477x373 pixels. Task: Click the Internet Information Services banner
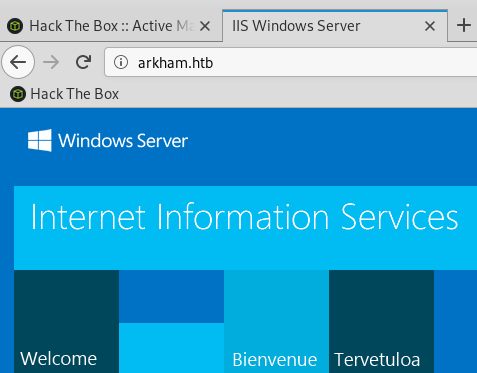click(x=245, y=228)
